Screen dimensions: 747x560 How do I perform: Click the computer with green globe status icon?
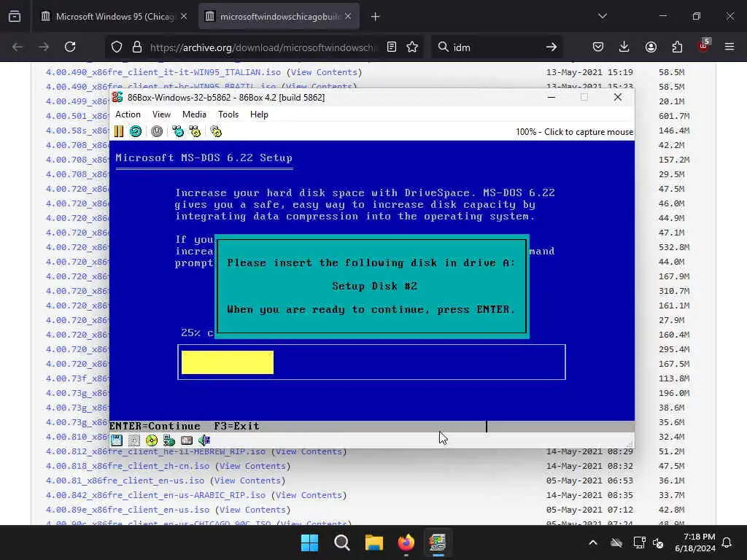pyautogui.click(x=169, y=440)
